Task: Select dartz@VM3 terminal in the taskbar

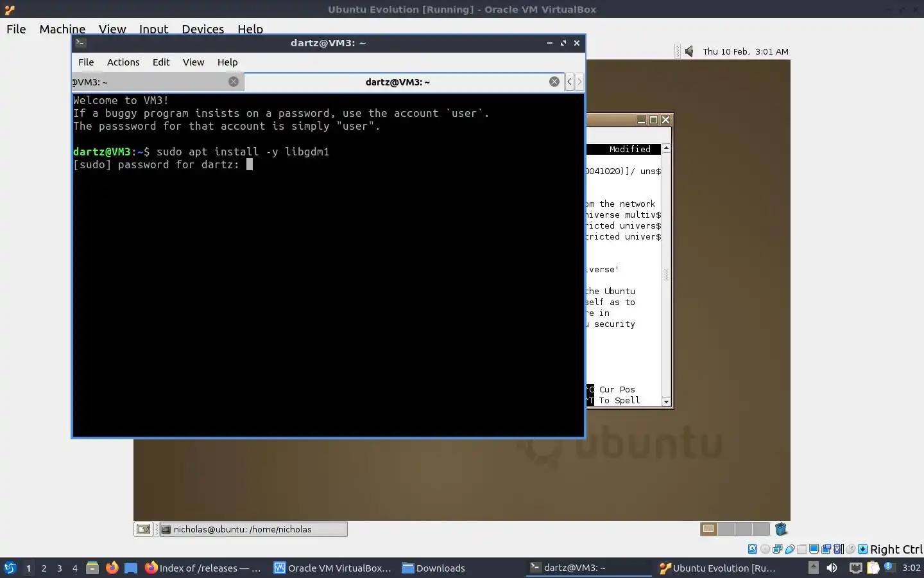Action: 589,568
